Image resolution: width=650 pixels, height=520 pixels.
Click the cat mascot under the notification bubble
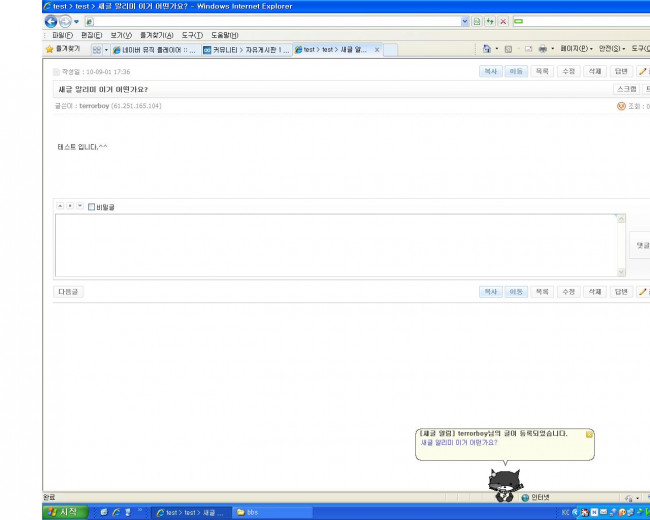coord(505,485)
